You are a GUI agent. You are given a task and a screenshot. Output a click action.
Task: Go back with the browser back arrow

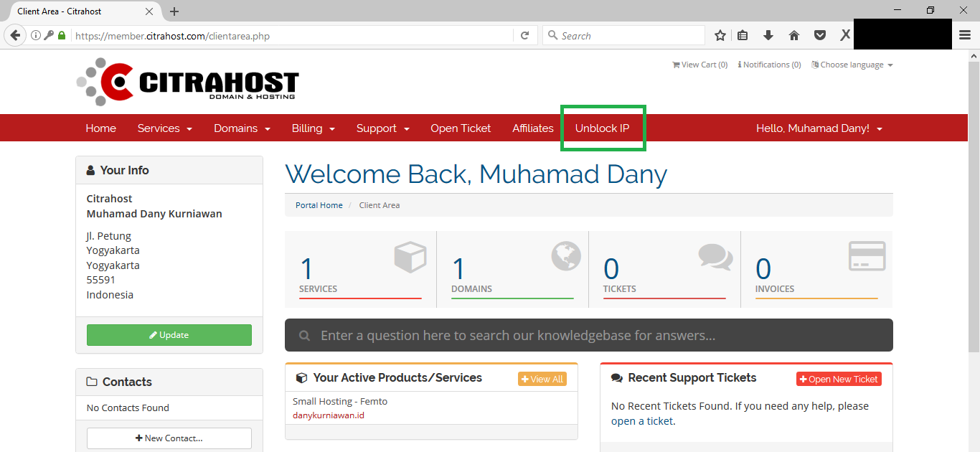[x=15, y=35]
